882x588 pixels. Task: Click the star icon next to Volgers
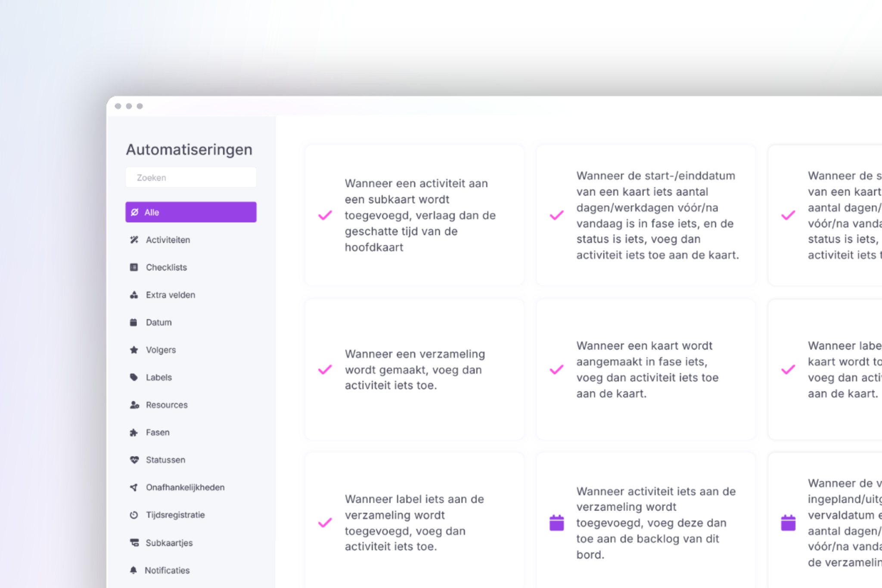coord(134,350)
